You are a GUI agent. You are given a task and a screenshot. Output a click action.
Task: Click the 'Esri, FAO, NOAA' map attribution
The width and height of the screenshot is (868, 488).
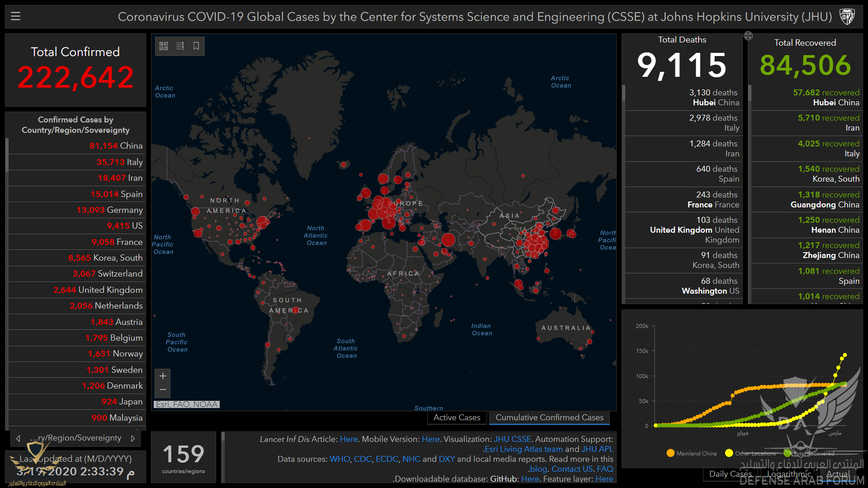(x=187, y=404)
